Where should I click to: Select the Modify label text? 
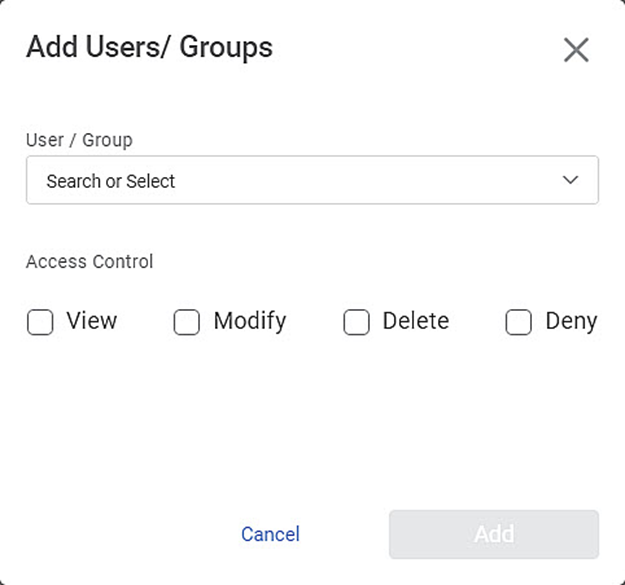(x=250, y=322)
